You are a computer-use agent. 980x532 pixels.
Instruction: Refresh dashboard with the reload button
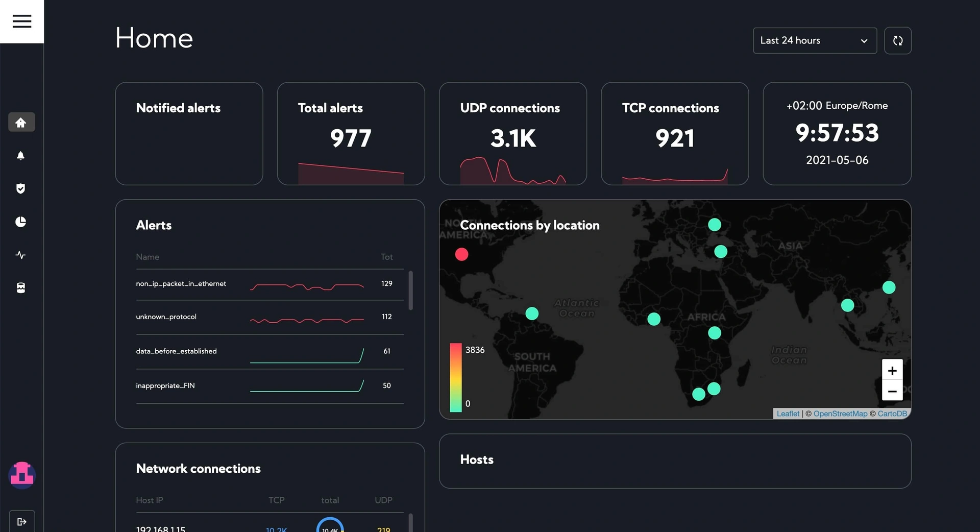pyautogui.click(x=898, y=40)
